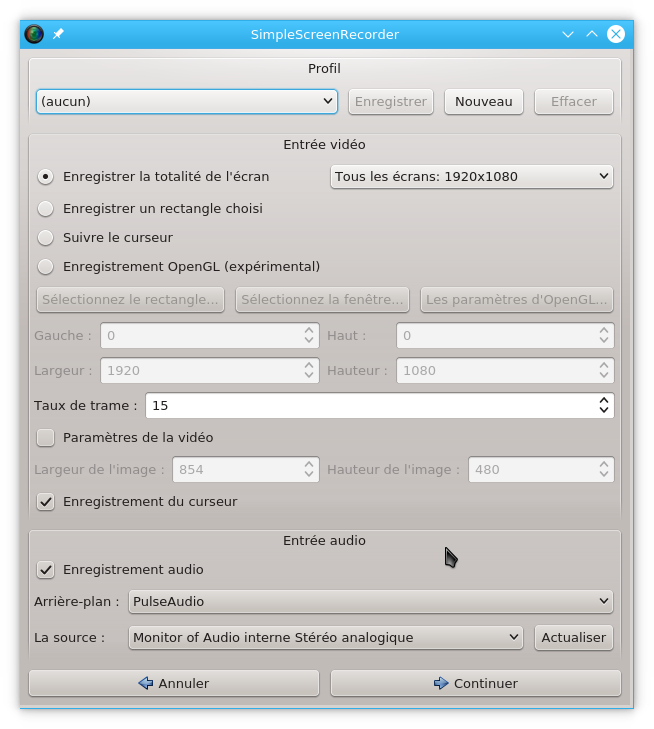
Task: Maximize the window with the up chevron
Action: click(x=592, y=34)
